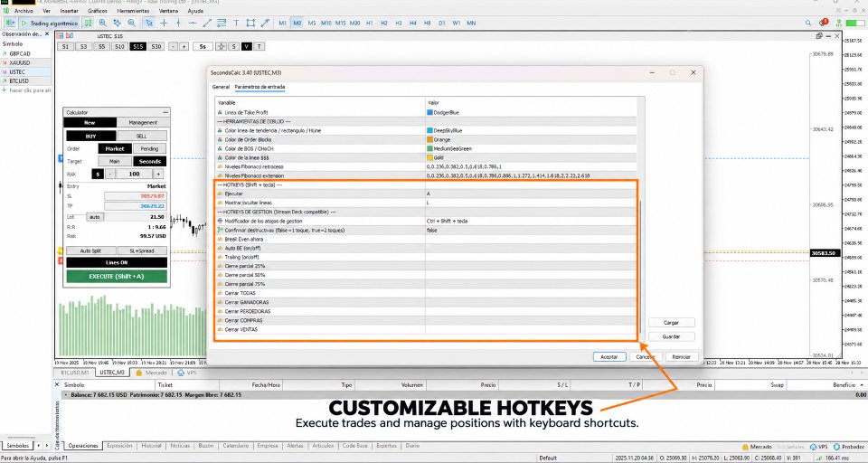The height and width of the screenshot is (463, 868).
Task: Click the Gold swatch for the $$$ line color
Action: [430, 158]
